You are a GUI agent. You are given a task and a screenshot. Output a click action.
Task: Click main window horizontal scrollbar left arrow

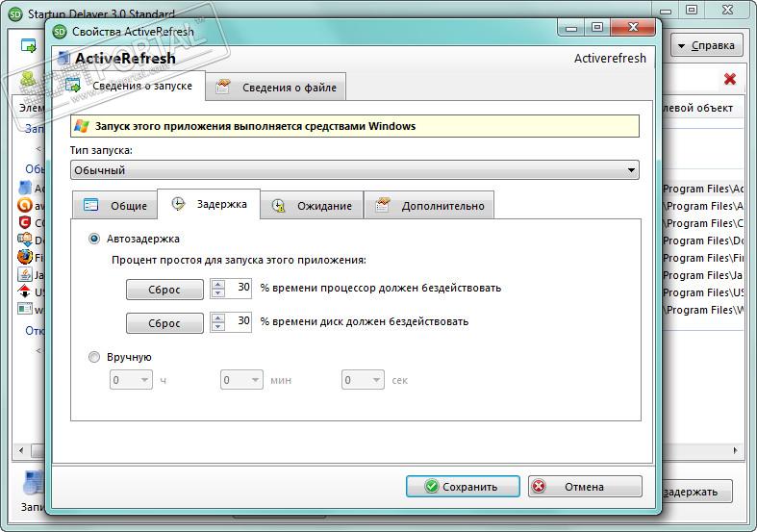(21, 450)
